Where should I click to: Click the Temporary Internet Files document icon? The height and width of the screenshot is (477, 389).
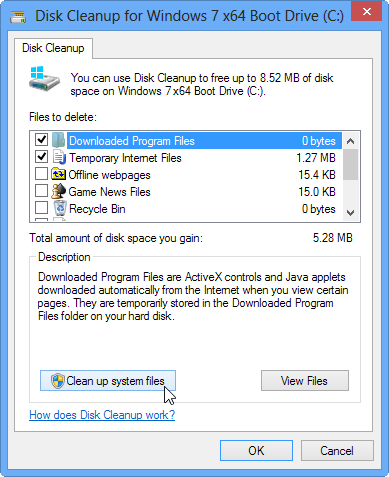coord(59,157)
